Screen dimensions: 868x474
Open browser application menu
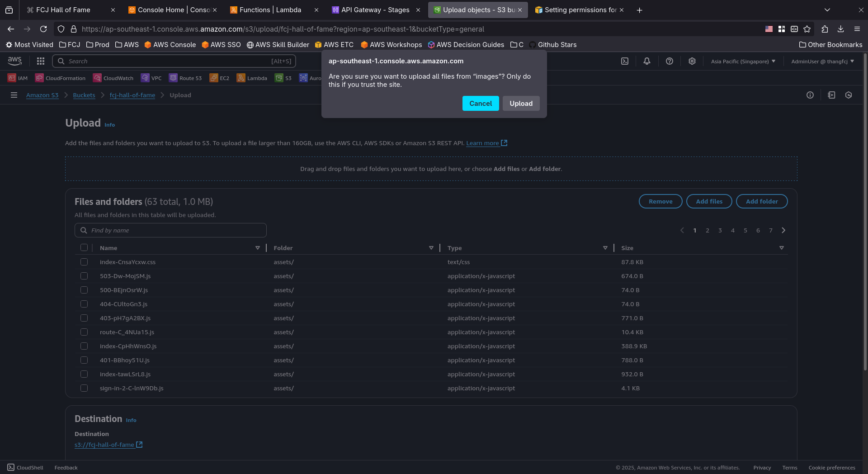coord(857,29)
